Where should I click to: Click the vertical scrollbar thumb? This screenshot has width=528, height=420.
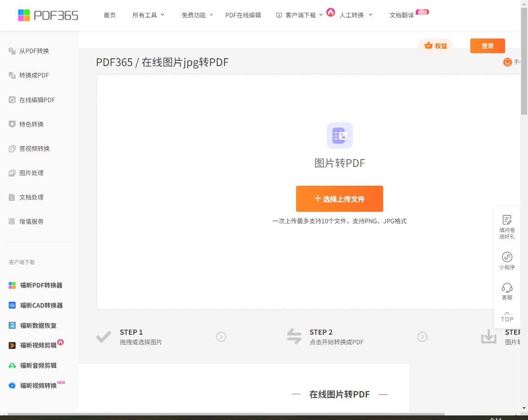tap(524, 61)
